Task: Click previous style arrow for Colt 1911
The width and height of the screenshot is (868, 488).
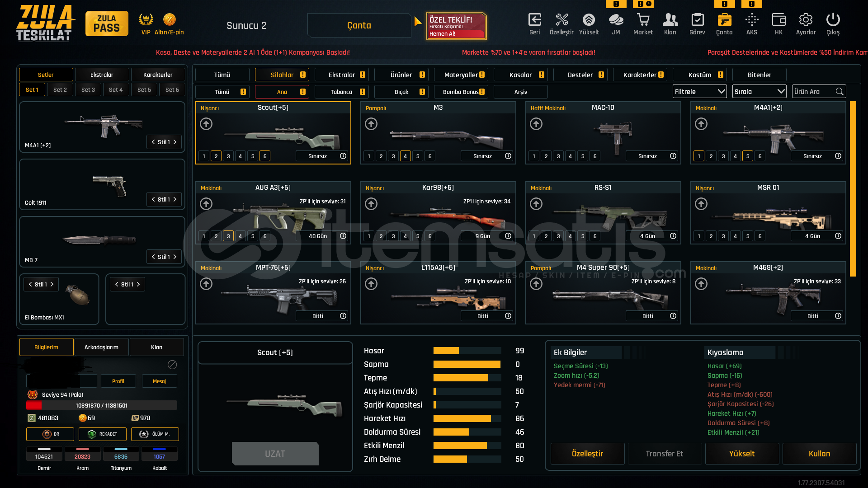Action: [x=153, y=199]
